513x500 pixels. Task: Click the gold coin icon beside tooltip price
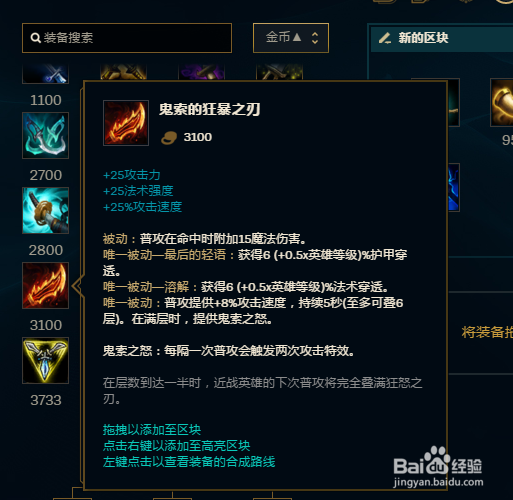pyautogui.click(x=169, y=137)
